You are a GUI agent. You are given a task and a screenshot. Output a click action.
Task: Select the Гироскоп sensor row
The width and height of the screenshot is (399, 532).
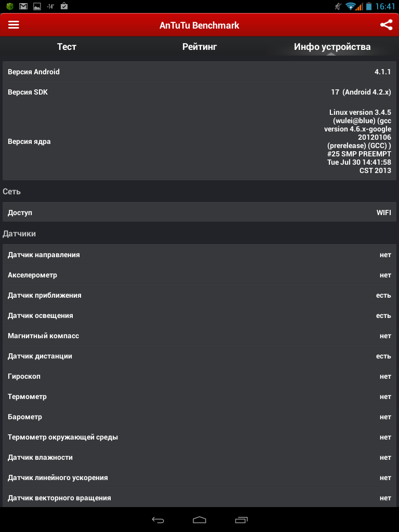click(199, 376)
